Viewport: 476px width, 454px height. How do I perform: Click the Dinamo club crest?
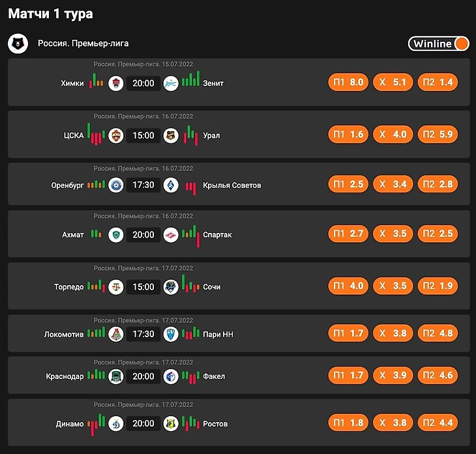click(x=116, y=423)
